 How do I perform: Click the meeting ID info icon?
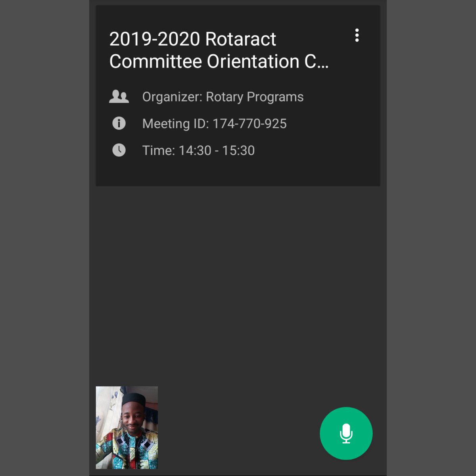(x=119, y=123)
